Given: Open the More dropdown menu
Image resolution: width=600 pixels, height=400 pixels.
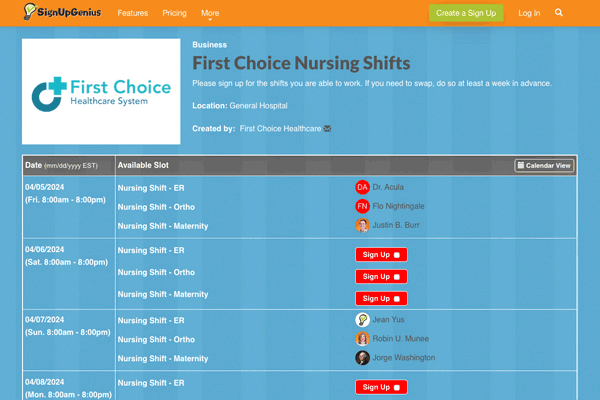Looking at the screenshot, I should tap(210, 13).
